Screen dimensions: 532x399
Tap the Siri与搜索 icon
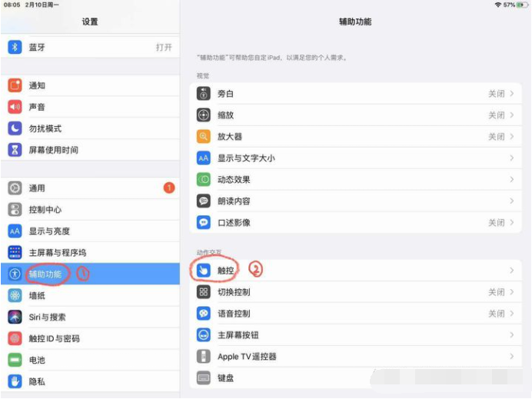click(x=15, y=317)
